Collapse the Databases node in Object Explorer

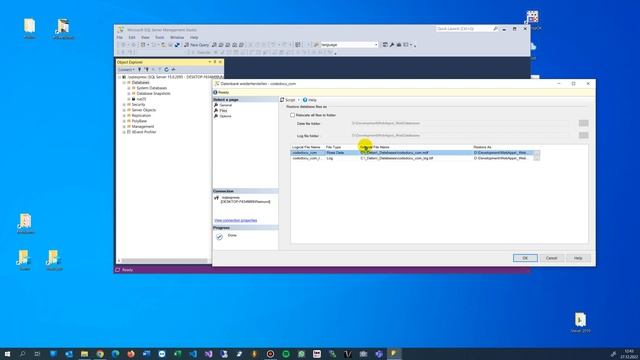(x=124, y=82)
